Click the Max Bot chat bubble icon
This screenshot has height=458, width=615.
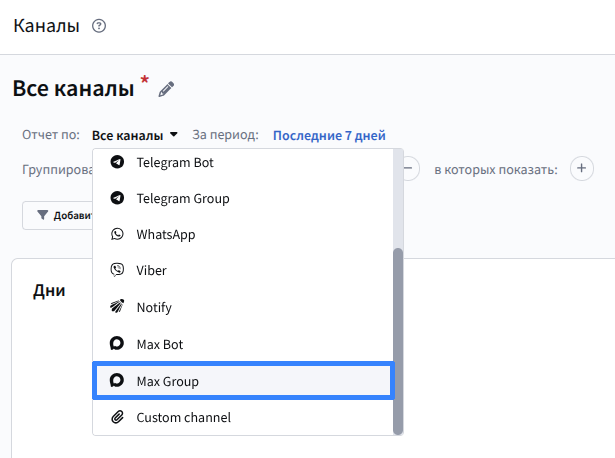point(117,344)
